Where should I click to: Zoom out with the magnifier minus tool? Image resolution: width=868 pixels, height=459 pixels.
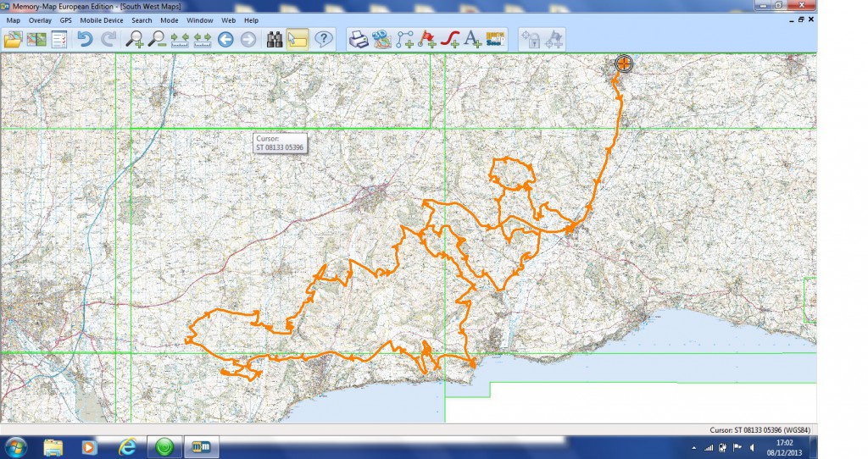pos(157,39)
